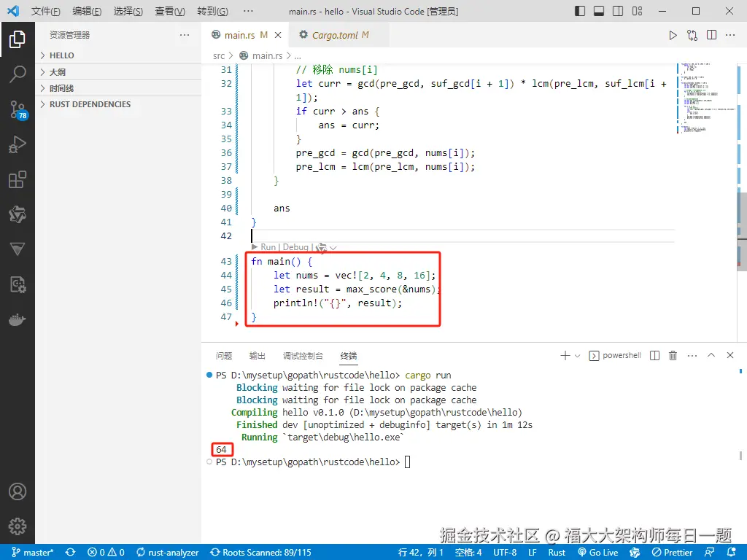This screenshot has height=560, width=747.
Task: Open the 选择(S) menu
Action: [x=128, y=11]
